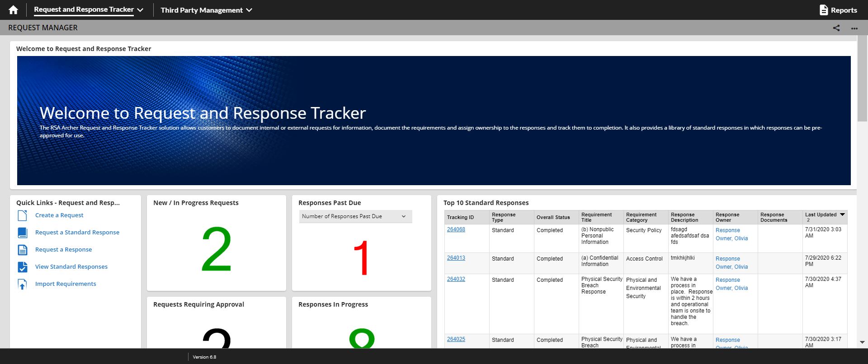Screen dimensions: 868x364
Task: Open Response Owner, Olivia in row 264068
Action: [x=731, y=234]
